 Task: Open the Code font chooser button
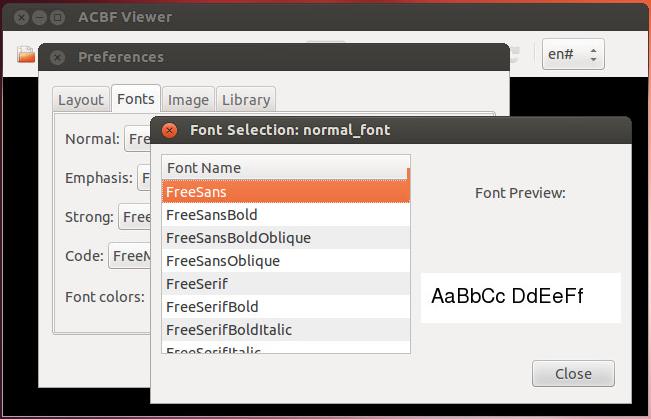[x=130, y=256]
